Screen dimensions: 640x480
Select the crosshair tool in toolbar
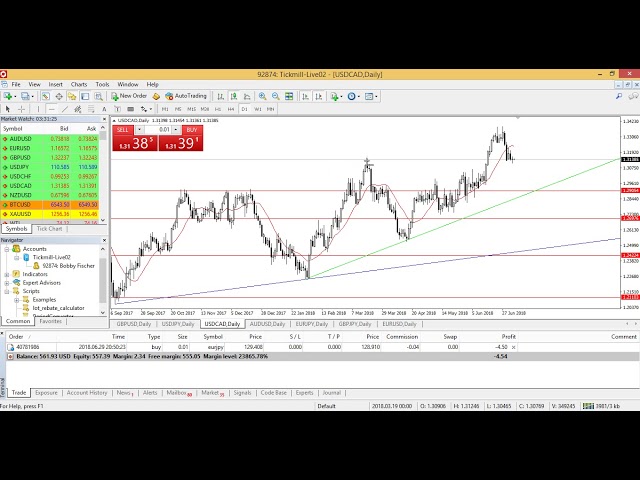[x=20, y=108]
